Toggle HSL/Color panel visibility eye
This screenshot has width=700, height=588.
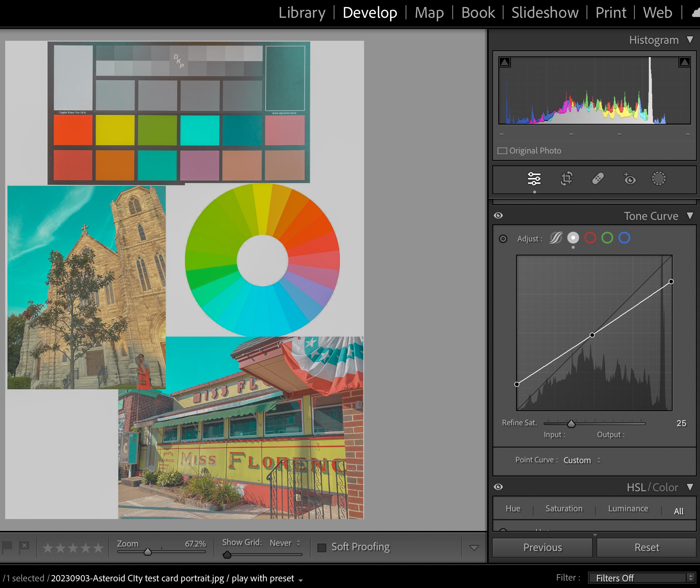point(499,487)
